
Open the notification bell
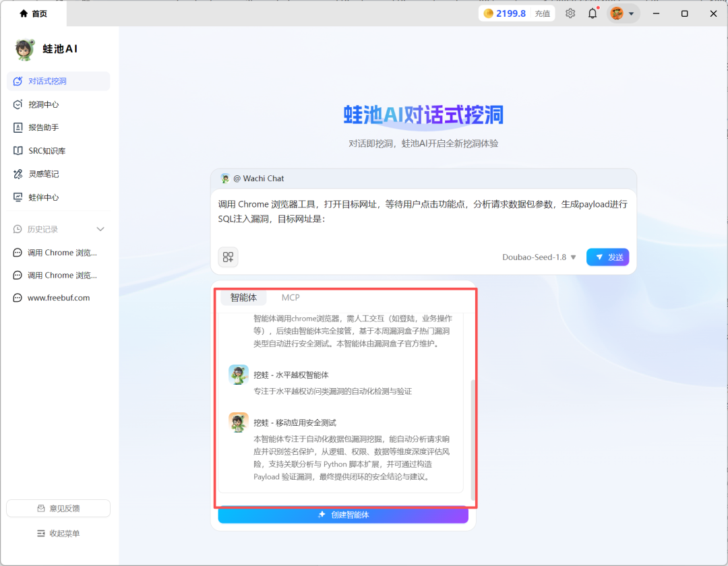[592, 13]
